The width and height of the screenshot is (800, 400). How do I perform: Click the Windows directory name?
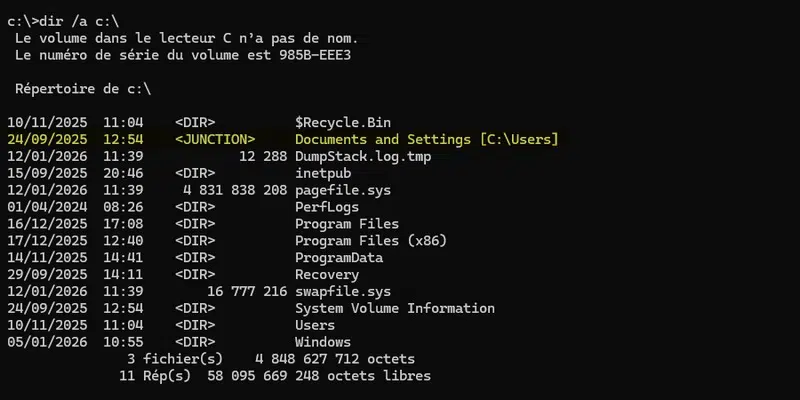322,342
